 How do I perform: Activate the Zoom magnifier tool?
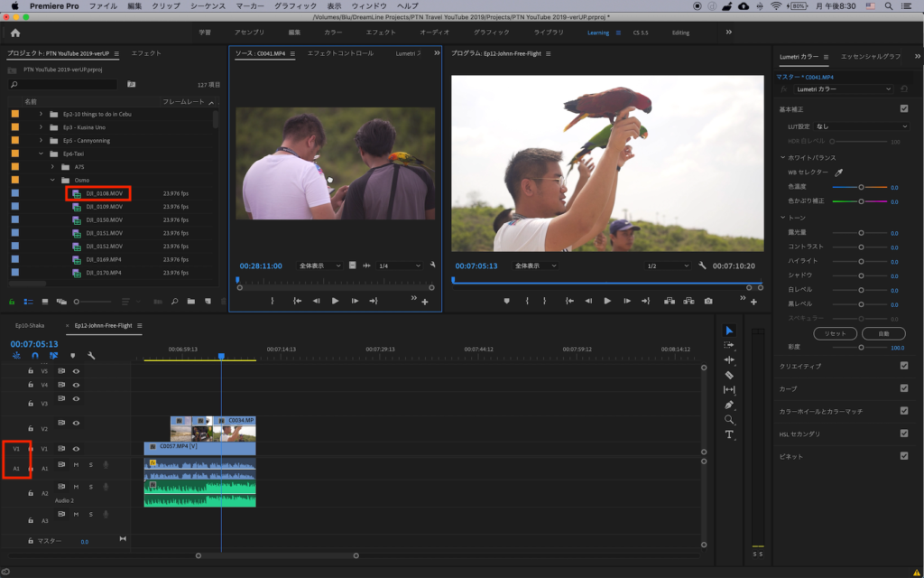click(x=729, y=420)
